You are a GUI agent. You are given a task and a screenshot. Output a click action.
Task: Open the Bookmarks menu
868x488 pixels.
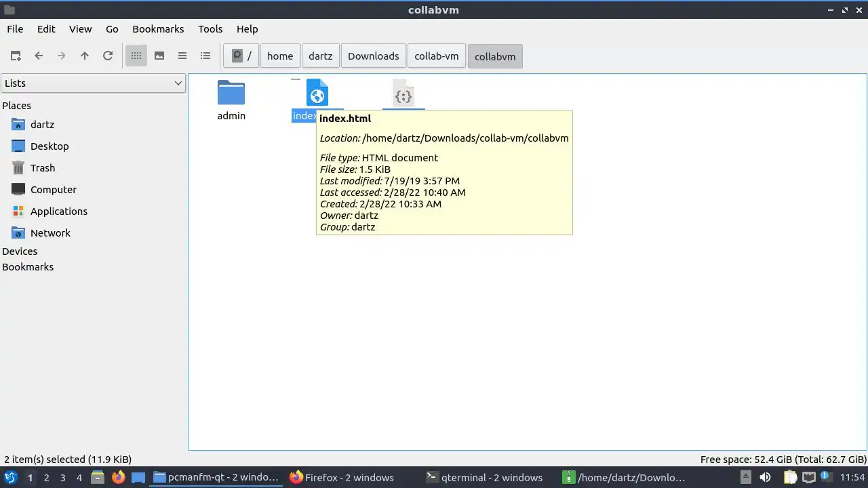click(158, 29)
